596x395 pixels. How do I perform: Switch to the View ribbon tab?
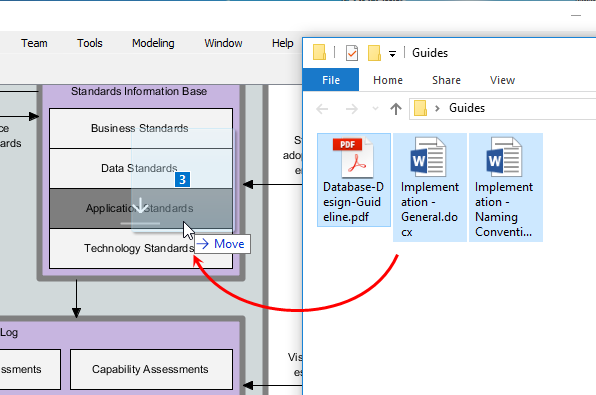pos(502,80)
